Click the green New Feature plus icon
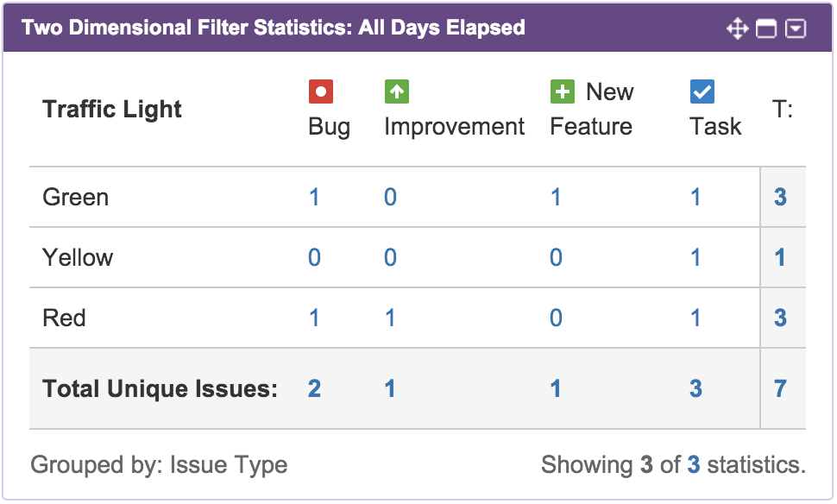Viewport: 837px width, 504px height. [x=563, y=91]
